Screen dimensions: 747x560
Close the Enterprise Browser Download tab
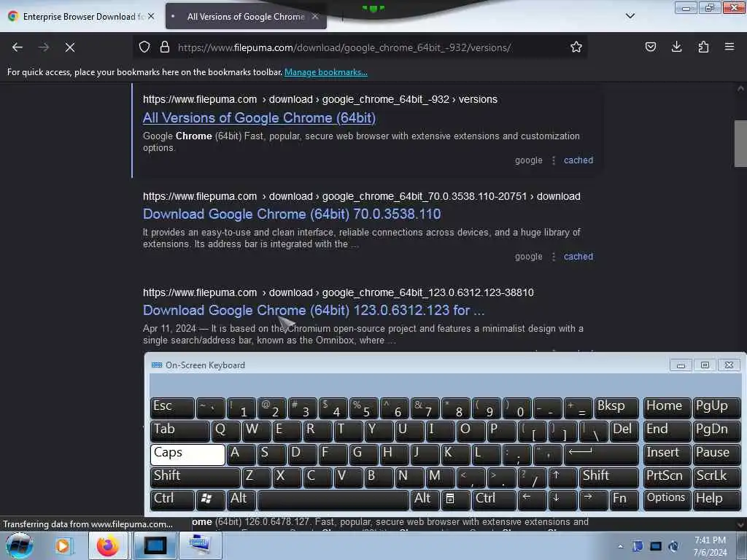[151, 16]
